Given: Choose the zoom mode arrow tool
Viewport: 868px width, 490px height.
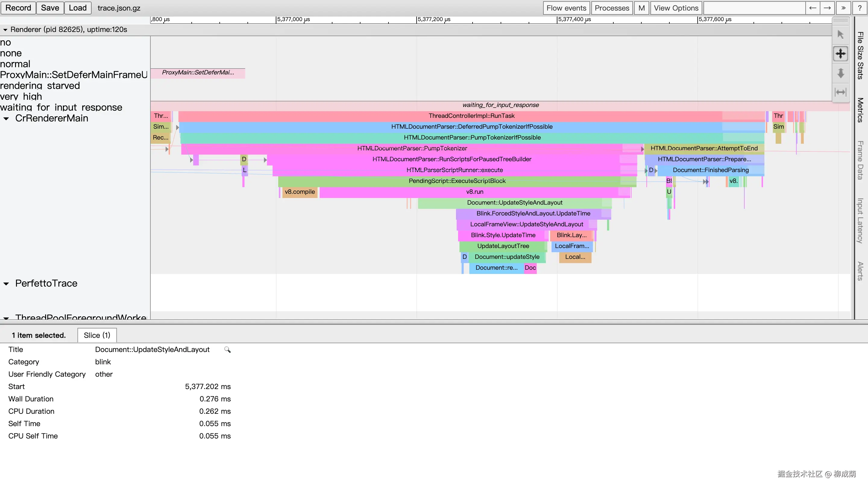Looking at the screenshot, I should tap(840, 73).
